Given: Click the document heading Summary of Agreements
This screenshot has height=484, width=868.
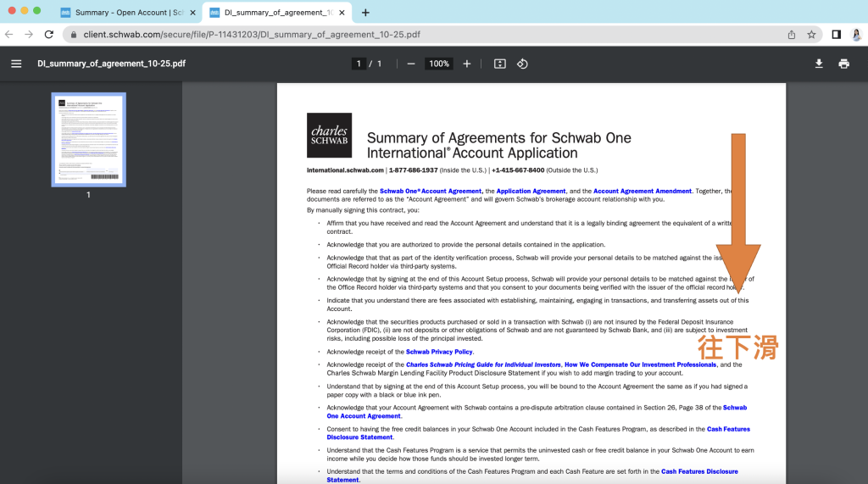Looking at the screenshot, I should [x=498, y=145].
